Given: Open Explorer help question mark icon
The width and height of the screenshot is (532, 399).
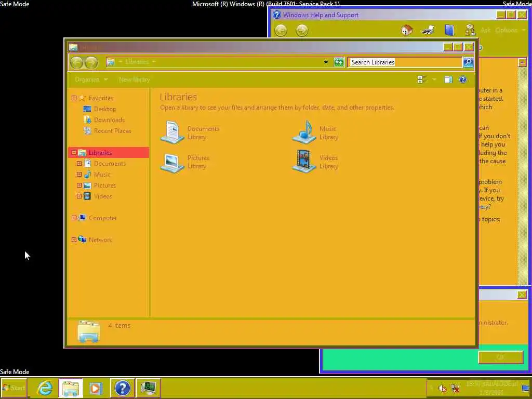Looking at the screenshot, I should (x=463, y=79).
